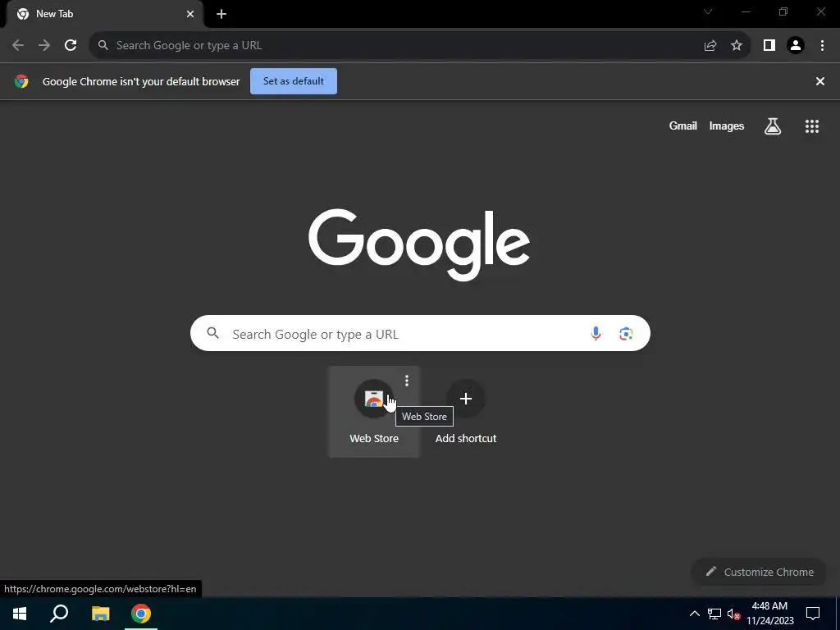Open Customize Chrome
The width and height of the screenshot is (840, 630).
click(760, 572)
